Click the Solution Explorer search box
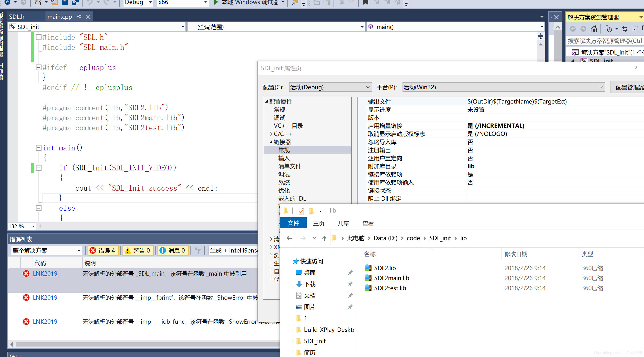The height and width of the screenshot is (357, 644). pos(605,41)
